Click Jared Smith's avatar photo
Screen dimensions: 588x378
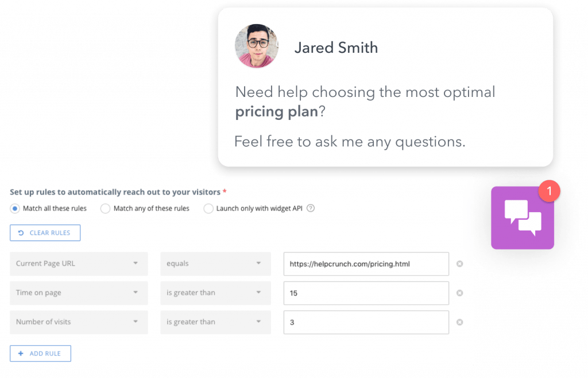[x=257, y=46]
